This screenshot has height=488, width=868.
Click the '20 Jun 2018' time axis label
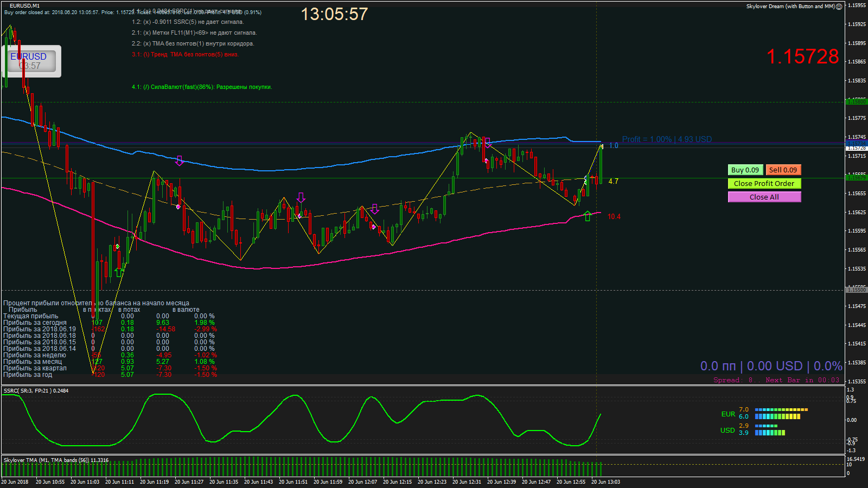(x=15, y=481)
